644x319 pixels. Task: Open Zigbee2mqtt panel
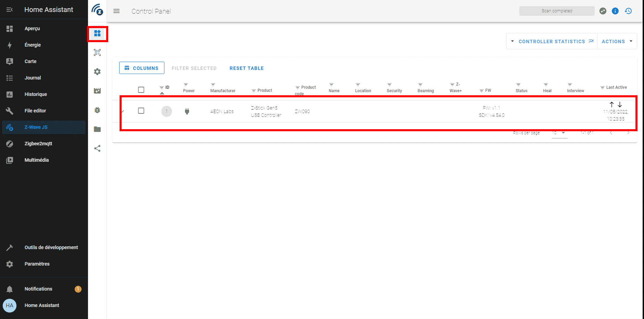coord(44,144)
